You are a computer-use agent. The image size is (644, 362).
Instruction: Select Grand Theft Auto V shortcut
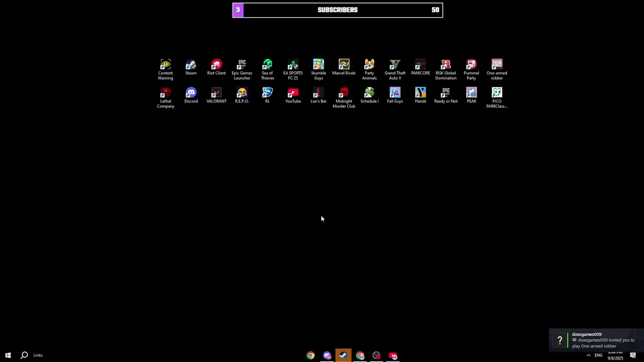tap(395, 69)
